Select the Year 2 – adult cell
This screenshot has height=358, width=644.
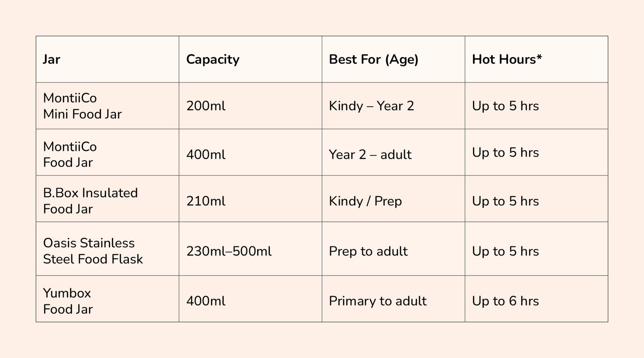point(393,152)
